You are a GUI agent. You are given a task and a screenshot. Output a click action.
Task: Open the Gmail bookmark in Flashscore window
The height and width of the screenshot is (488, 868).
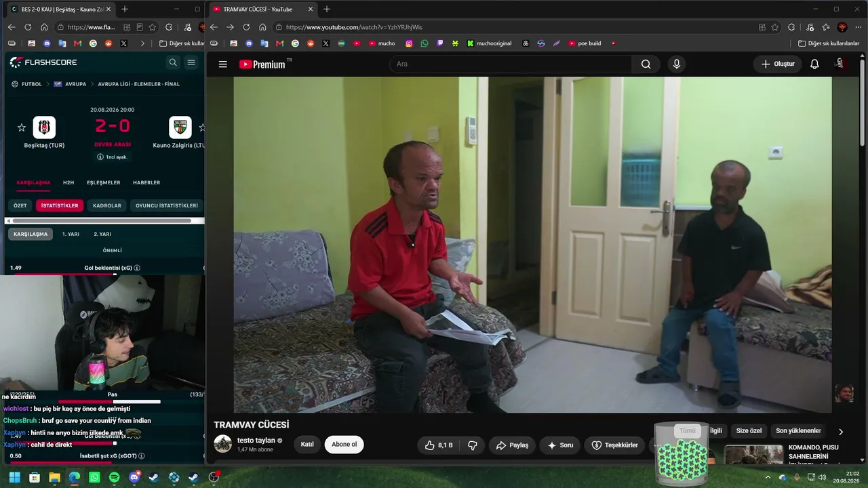77,43
